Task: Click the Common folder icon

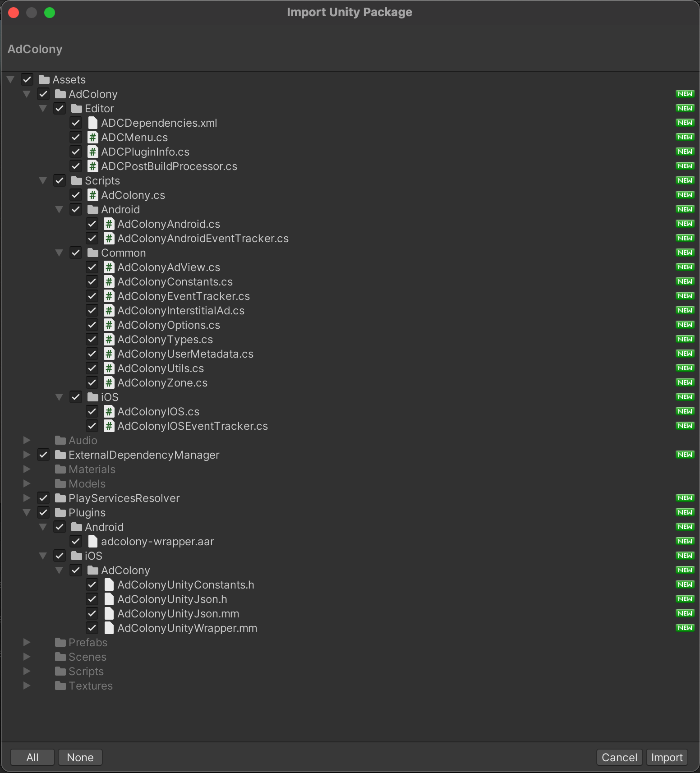Action: [x=93, y=253]
